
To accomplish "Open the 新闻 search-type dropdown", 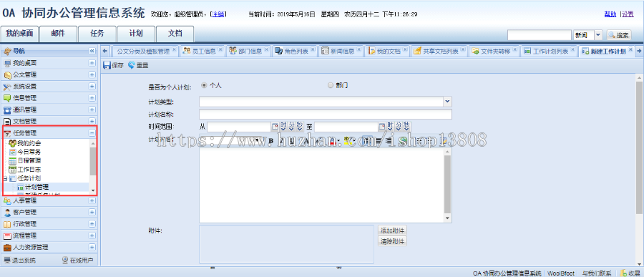I will click(x=598, y=35).
